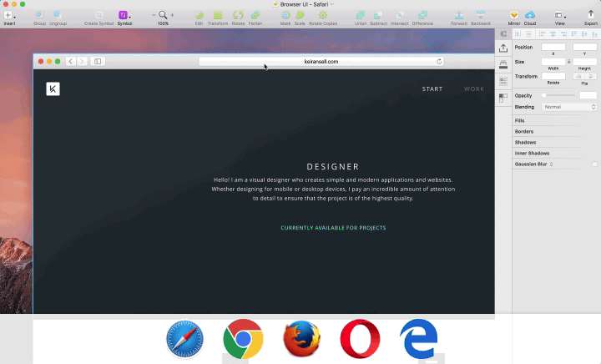The image size is (601, 364).
Task: Click the Backward arrange icon
Action: click(x=480, y=15)
